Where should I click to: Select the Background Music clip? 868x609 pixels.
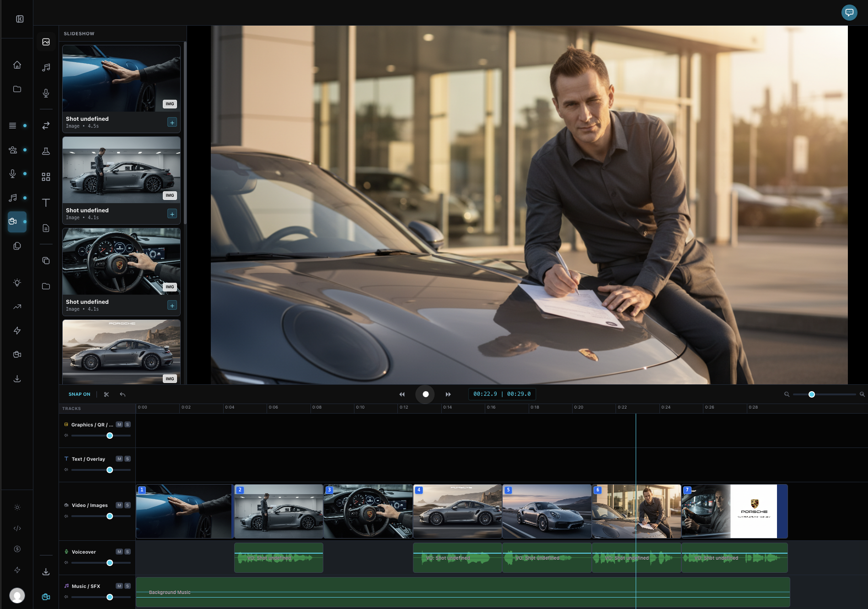click(463, 592)
